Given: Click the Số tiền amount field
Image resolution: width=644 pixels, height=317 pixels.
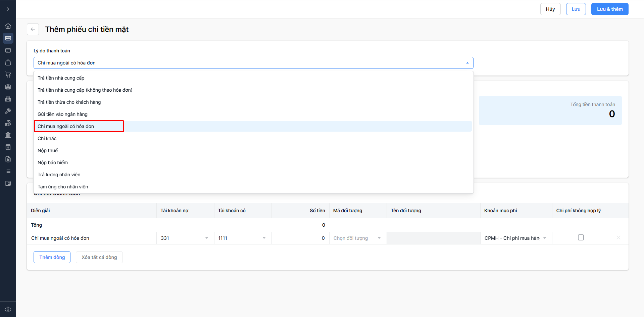Looking at the screenshot, I should [x=300, y=238].
